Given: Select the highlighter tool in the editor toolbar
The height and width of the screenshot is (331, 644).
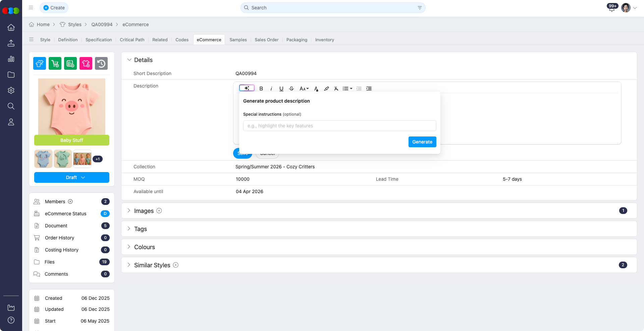Looking at the screenshot, I should click(x=326, y=89).
